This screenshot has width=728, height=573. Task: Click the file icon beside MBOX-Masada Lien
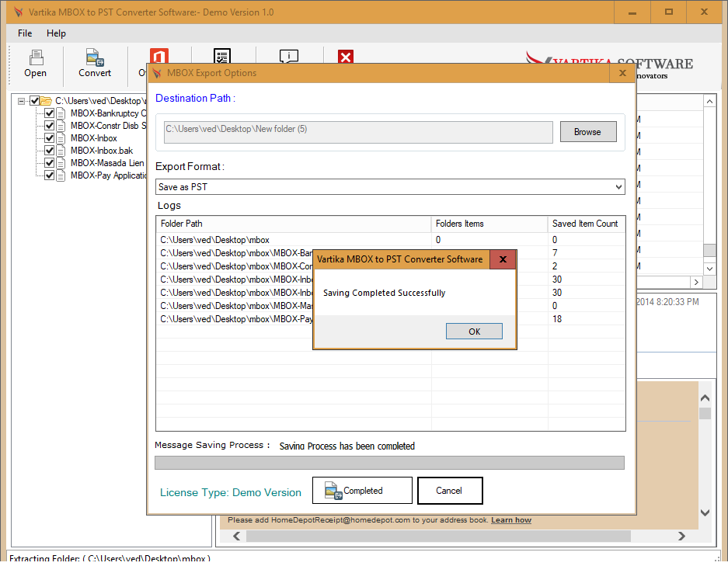pos(61,163)
